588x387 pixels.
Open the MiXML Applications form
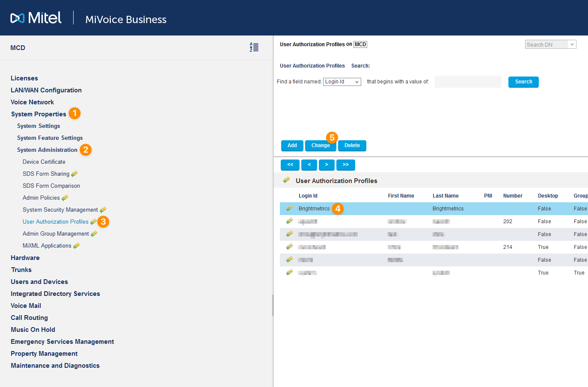(x=47, y=246)
